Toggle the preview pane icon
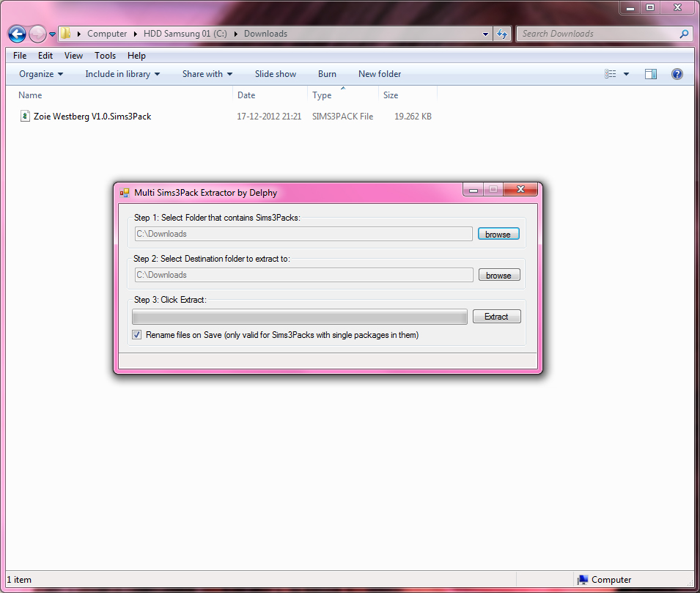This screenshot has width=700, height=593. [650, 74]
